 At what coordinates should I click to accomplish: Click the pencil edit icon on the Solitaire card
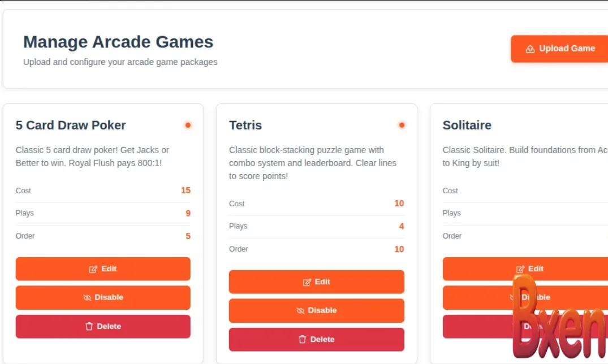point(520,270)
